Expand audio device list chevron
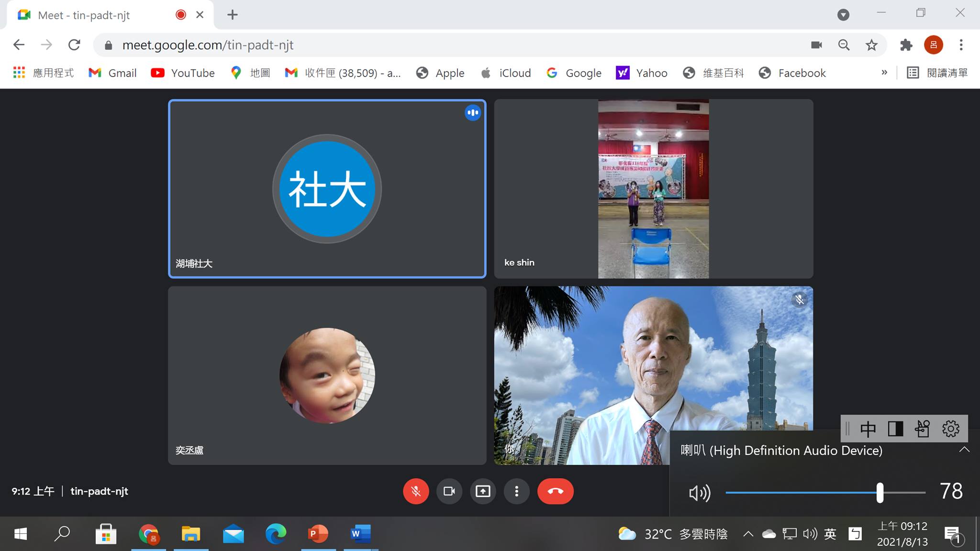The height and width of the screenshot is (551, 980). (x=964, y=450)
